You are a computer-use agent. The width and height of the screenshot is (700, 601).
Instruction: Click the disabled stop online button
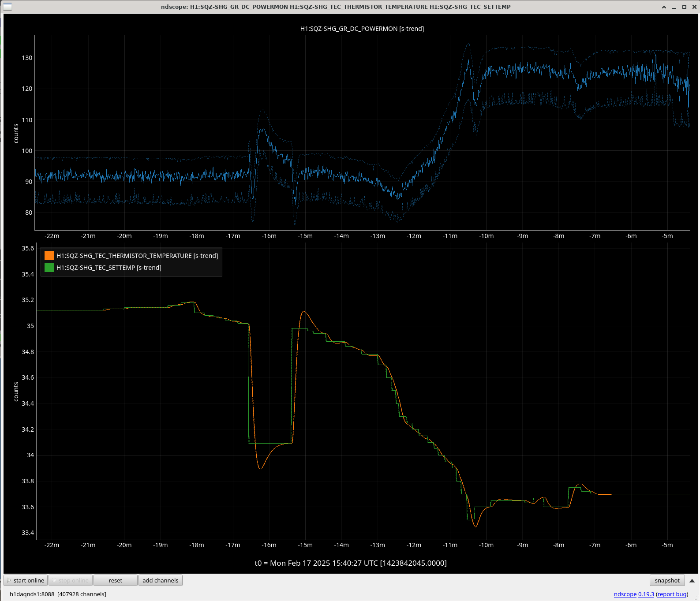pos(71,580)
